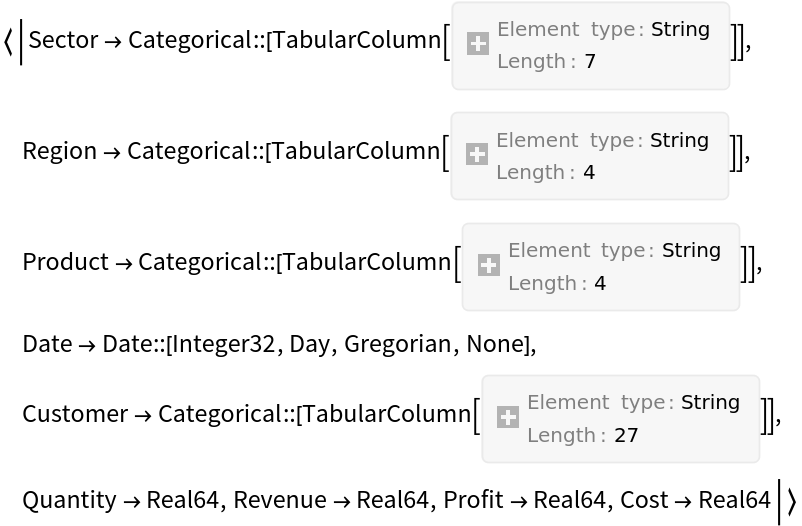
Task: Click String value in second box from top
Action: click(x=679, y=140)
